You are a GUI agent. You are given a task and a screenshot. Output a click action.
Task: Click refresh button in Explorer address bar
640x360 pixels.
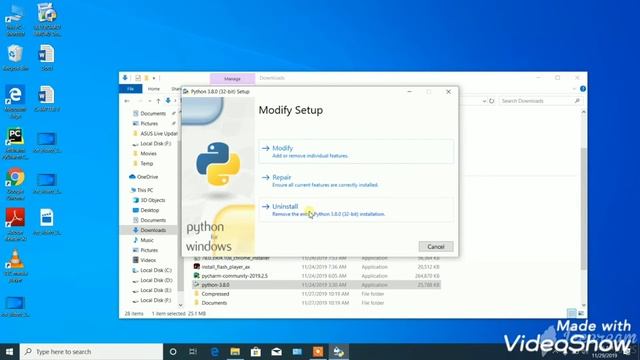coord(491,101)
